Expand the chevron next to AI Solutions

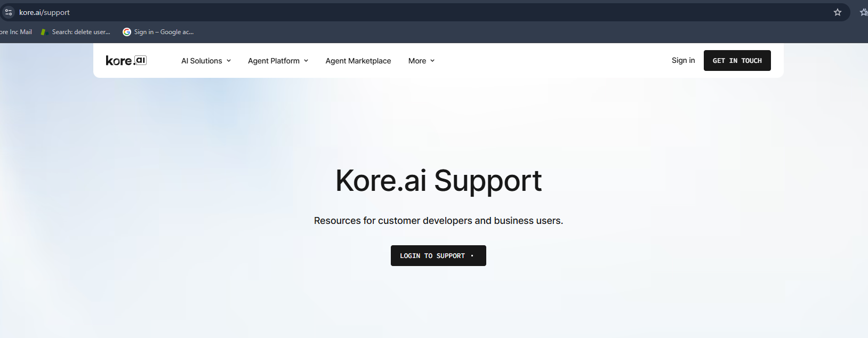pos(229,61)
